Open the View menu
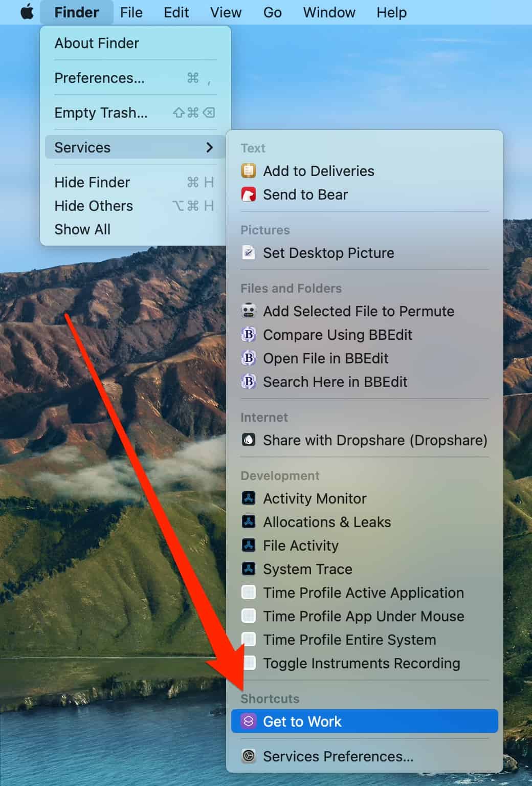The image size is (532, 786). (226, 12)
